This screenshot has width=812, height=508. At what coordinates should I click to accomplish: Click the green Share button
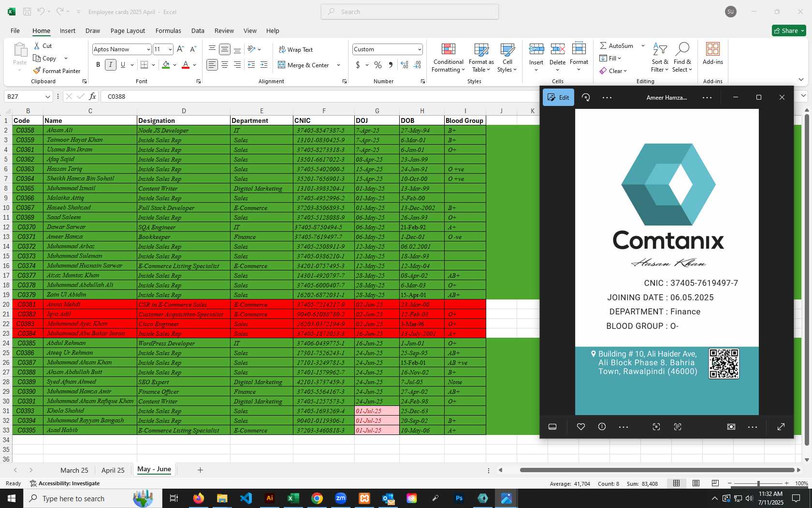tap(789, 30)
